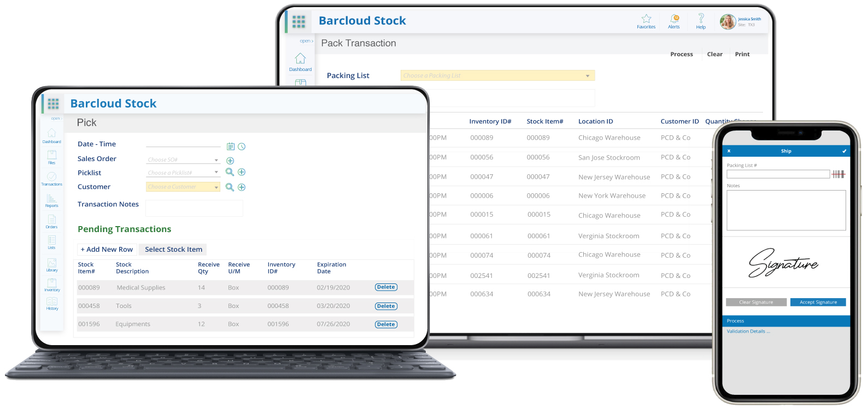Select the Medical Supplies description cell
Image resolution: width=868 pixels, height=409 pixels.
click(x=141, y=288)
